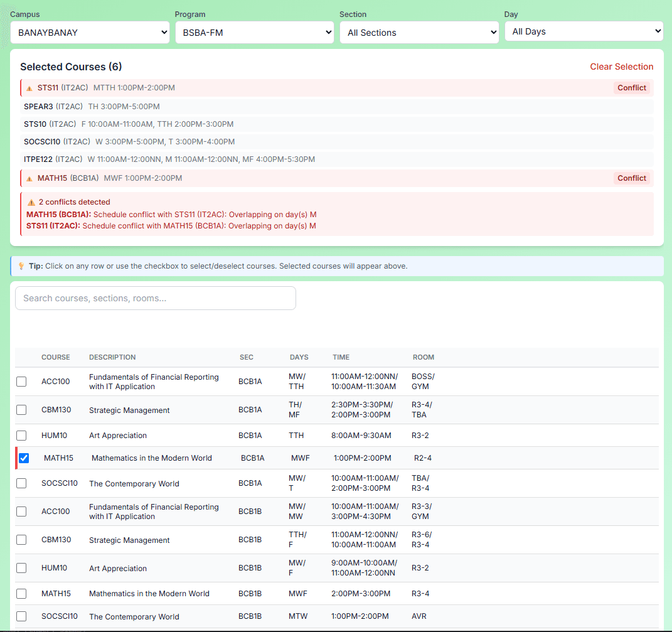The width and height of the screenshot is (672, 632).
Task: Click selected course SOCSCI10 (IT2AC)
Action: point(336,142)
